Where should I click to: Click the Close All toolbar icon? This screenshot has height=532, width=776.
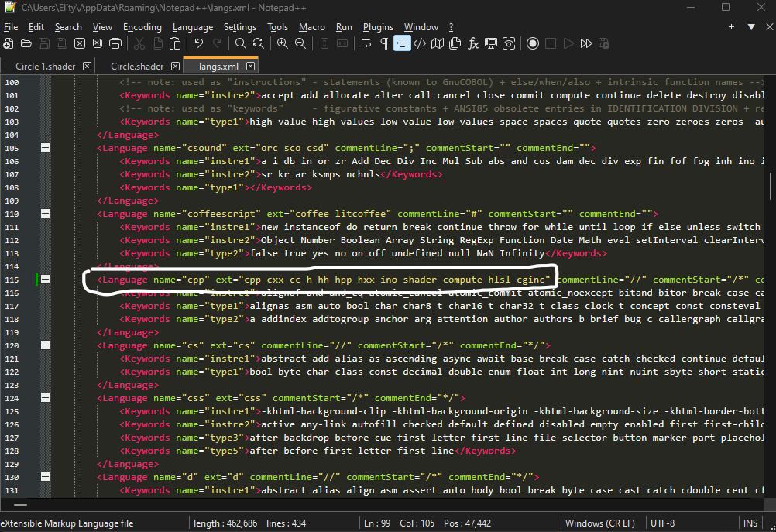(98, 43)
